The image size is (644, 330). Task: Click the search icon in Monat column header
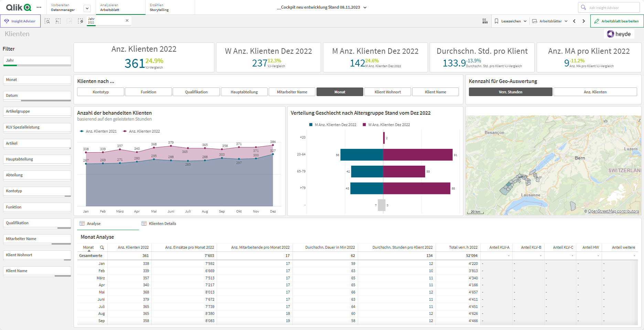[x=102, y=247]
